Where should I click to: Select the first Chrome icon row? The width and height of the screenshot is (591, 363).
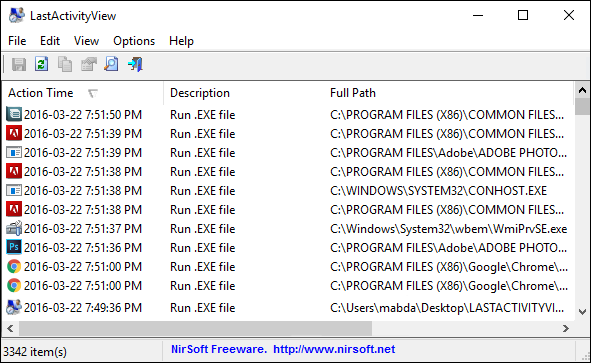click(x=288, y=267)
